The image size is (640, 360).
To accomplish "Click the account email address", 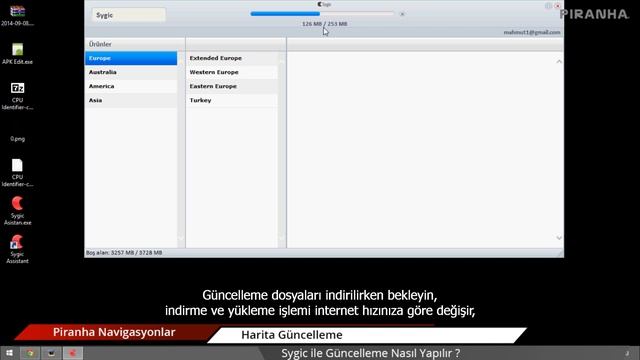I will pyautogui.click(x=531, y=32).
